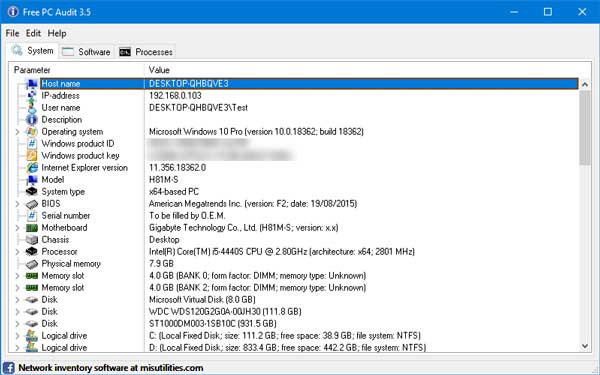Click the D: Logical drive icon
This screenshot has height=375, width=600.
point(32,347)
